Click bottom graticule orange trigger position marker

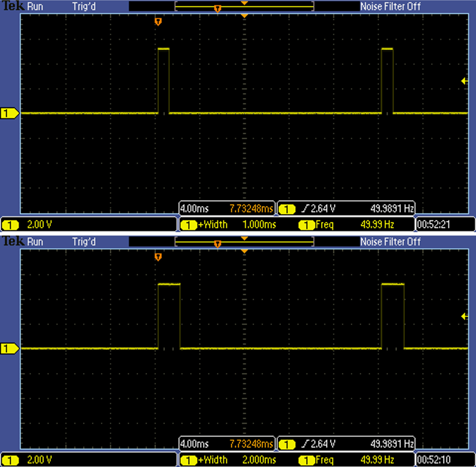[158, 257]
